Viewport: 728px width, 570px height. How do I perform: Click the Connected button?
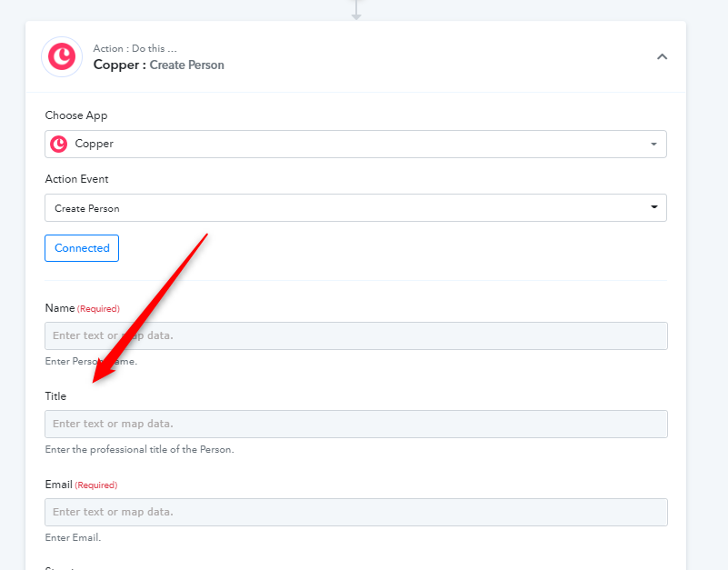click(82, 248)
